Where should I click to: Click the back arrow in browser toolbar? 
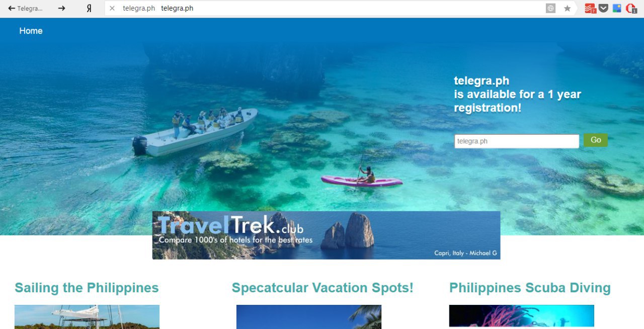point(12,8)
